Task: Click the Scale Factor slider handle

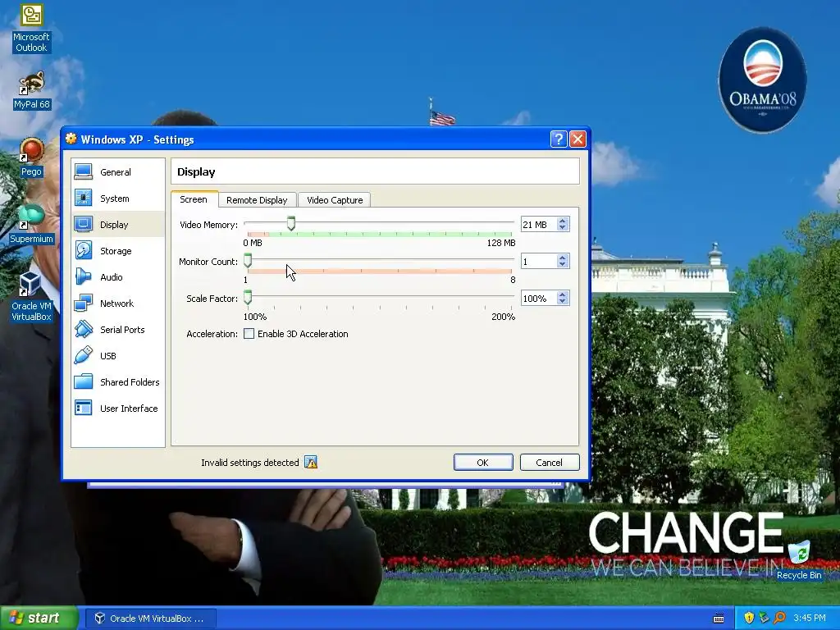Action: [x=248, y=297]
